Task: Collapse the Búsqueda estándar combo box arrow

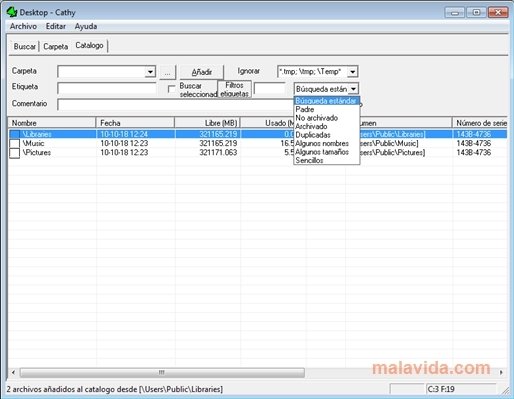Action: [353, 89]
